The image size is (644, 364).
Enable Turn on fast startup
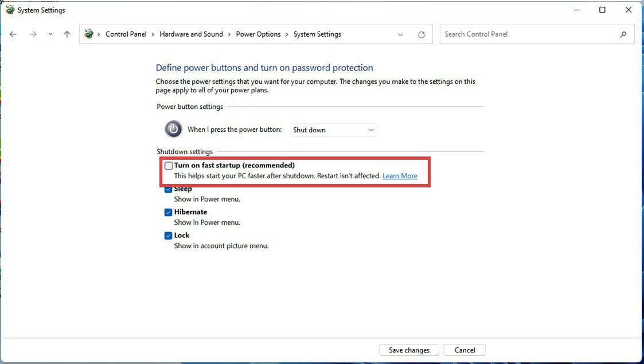[169, 165]
